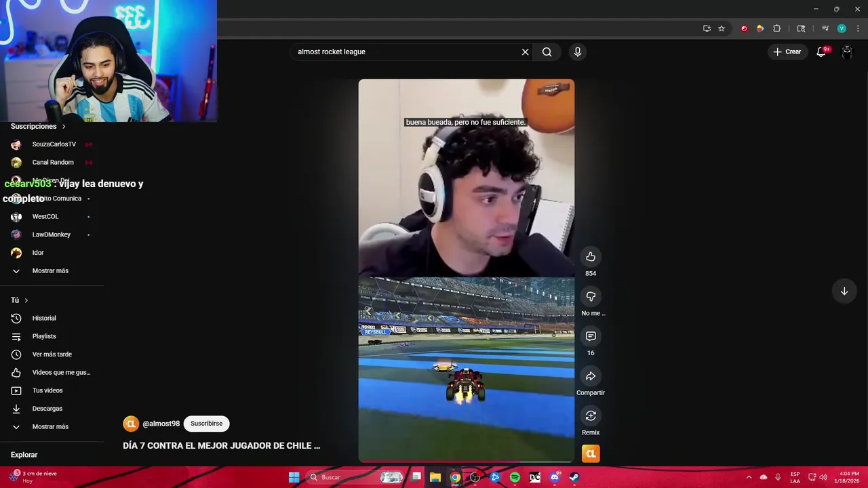Subscribe with the Suscribirse button
The width and height of the screenshot is (868, 488).
pos(206,424)
